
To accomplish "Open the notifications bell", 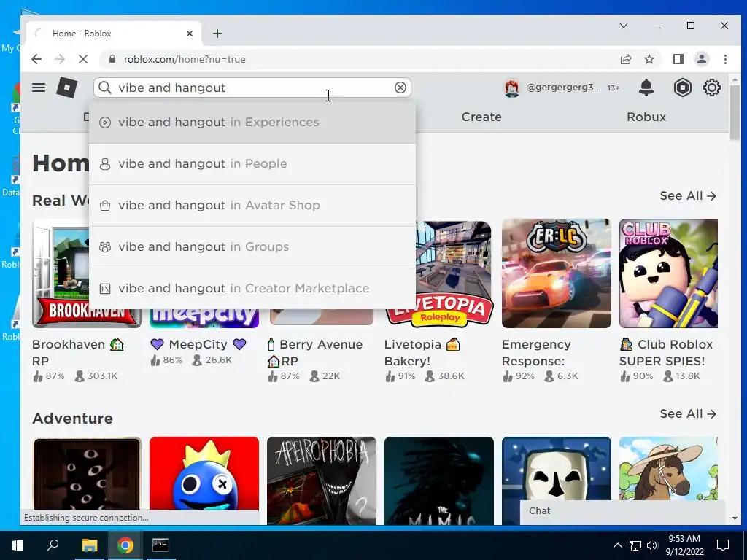I will [646, 87].
